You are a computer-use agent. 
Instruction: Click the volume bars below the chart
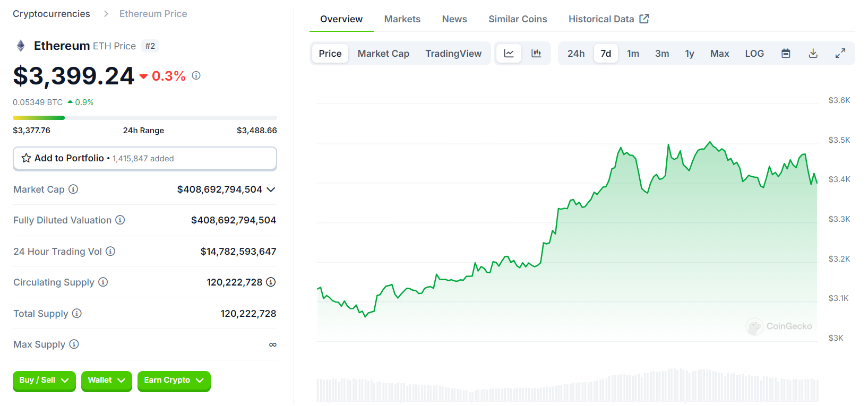pyautogui.click(x=567, y=386)
